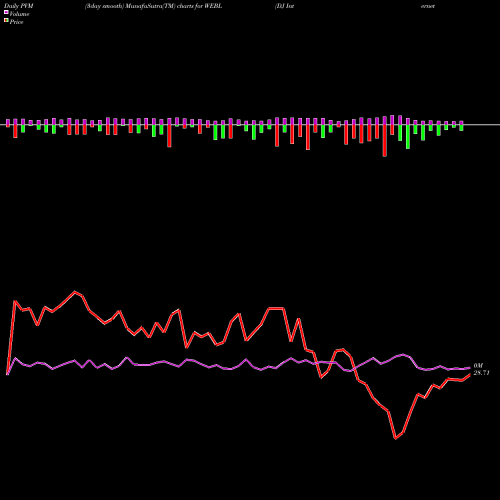Click the 'Price' legend label
Viewport: 500px width, 500px height.
click(16, 22)
